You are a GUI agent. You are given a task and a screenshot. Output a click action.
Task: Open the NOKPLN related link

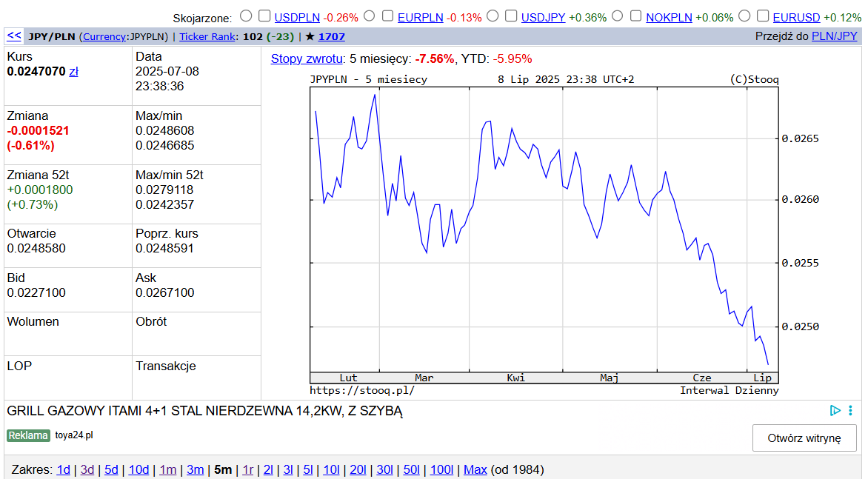[x=669, y=18]
